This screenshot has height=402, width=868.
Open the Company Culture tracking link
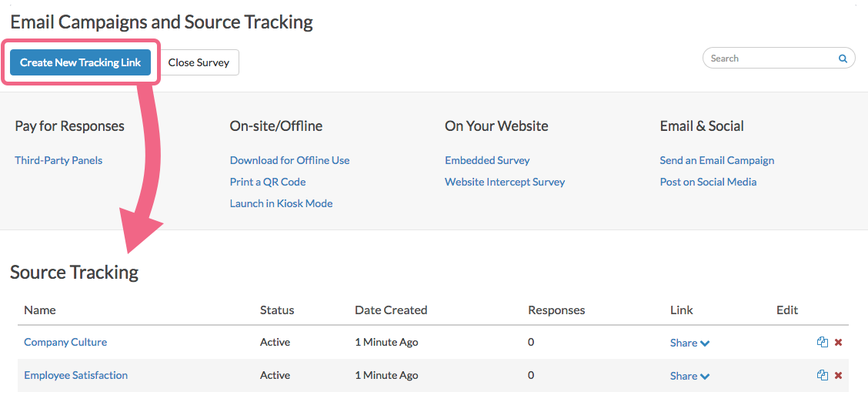65,342
